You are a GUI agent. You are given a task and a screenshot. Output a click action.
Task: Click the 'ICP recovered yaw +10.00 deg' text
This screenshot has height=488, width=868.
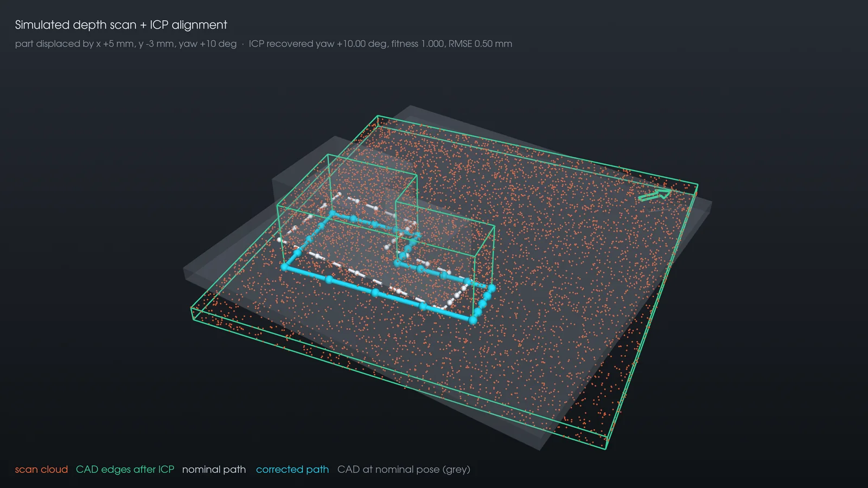tap(318, 44)
